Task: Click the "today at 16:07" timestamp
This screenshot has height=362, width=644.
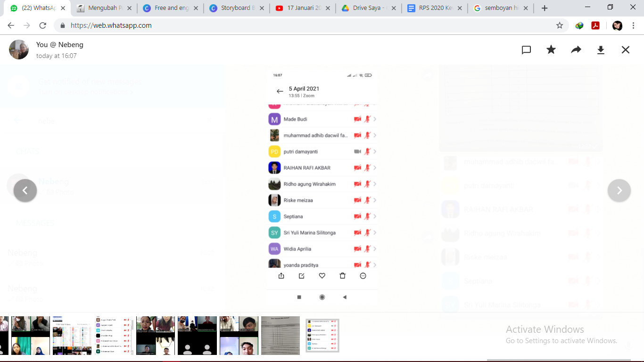Action: click(x=57, y=56)
